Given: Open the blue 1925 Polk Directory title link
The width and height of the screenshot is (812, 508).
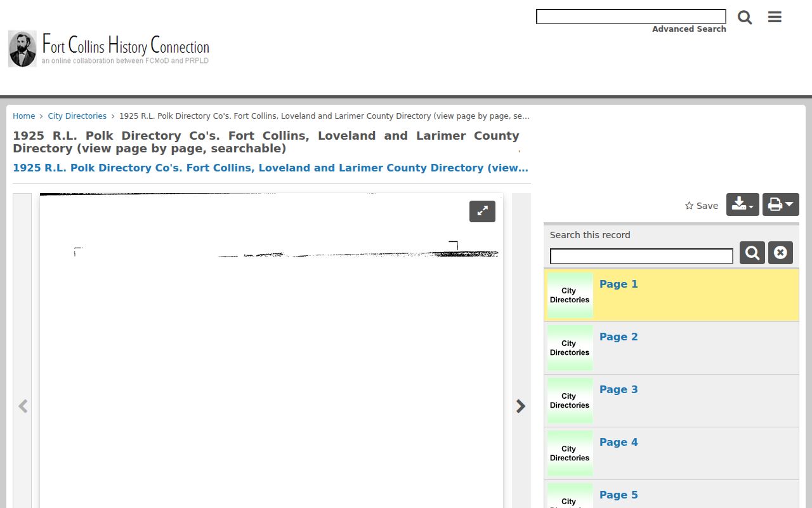Looking at the screenshot, I should pyautogui.click(x=270, y=168).
